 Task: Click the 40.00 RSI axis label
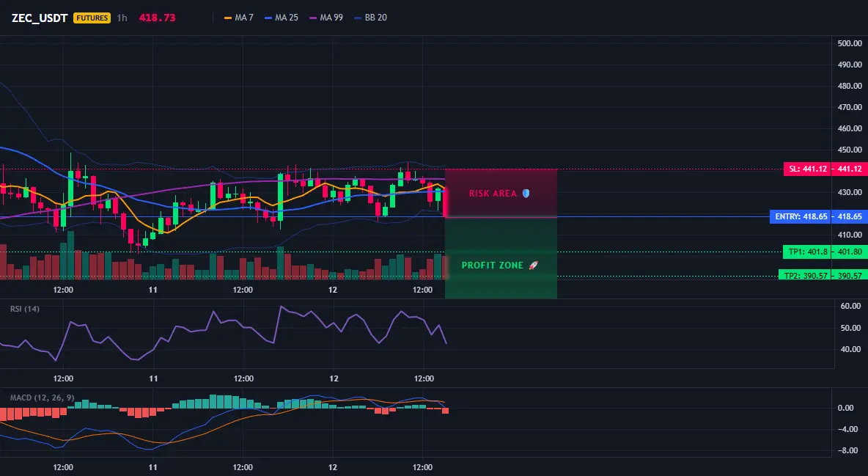click(x=851, y=349)
